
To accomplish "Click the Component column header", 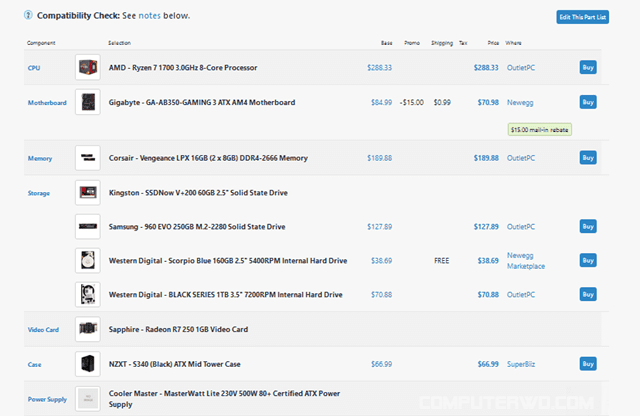I will [41, 43].
